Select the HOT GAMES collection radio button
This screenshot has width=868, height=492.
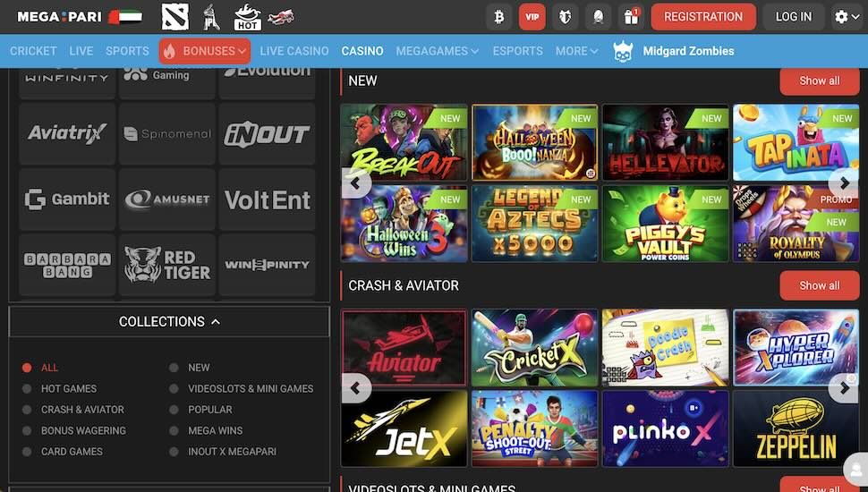pos(27,388)
